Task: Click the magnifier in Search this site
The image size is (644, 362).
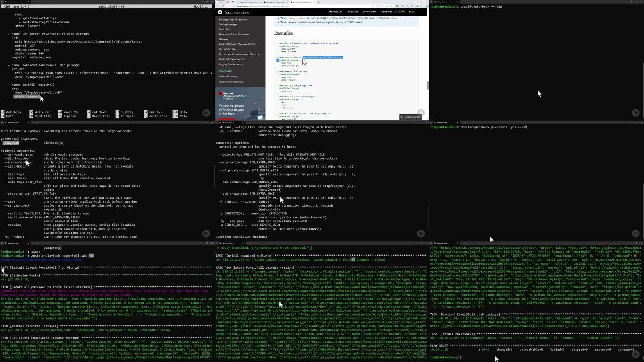Action: 402,117
